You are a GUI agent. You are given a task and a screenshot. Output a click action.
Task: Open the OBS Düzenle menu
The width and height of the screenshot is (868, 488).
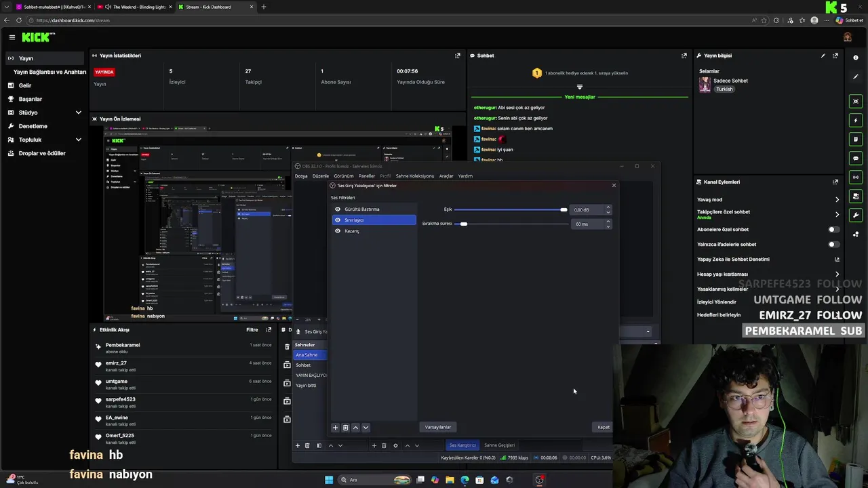click(x=320, y=176)
